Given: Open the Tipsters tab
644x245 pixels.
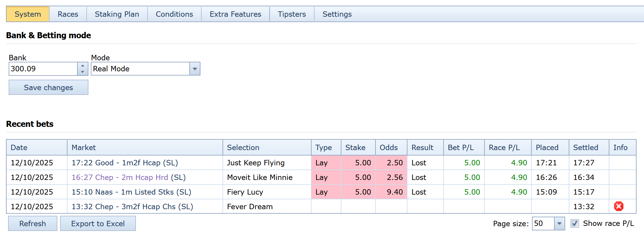Looking at the screenshot, I should click(x=292, y=14).
